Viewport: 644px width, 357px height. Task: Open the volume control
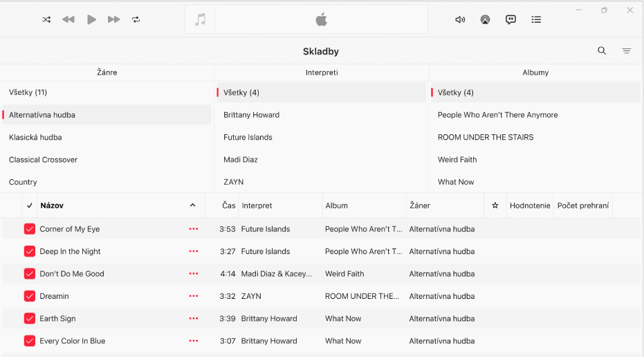[460, 19]
